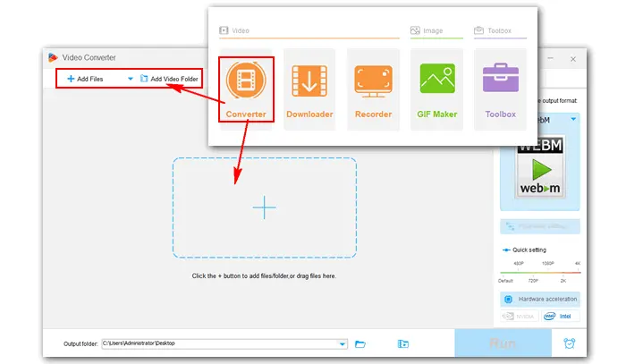
Task: Click the Video Converter app logo
Action: [53, 57]
